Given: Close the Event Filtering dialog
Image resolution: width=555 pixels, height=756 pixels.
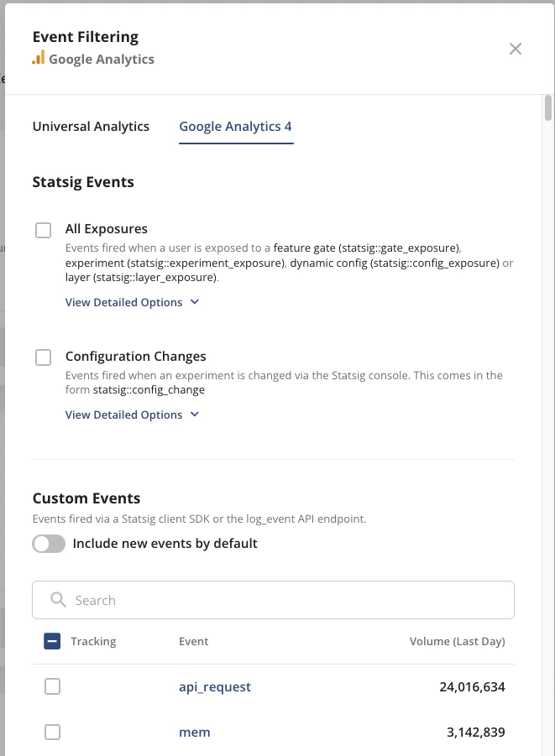Looking at the screenshot, I should [x=516, y=49].
